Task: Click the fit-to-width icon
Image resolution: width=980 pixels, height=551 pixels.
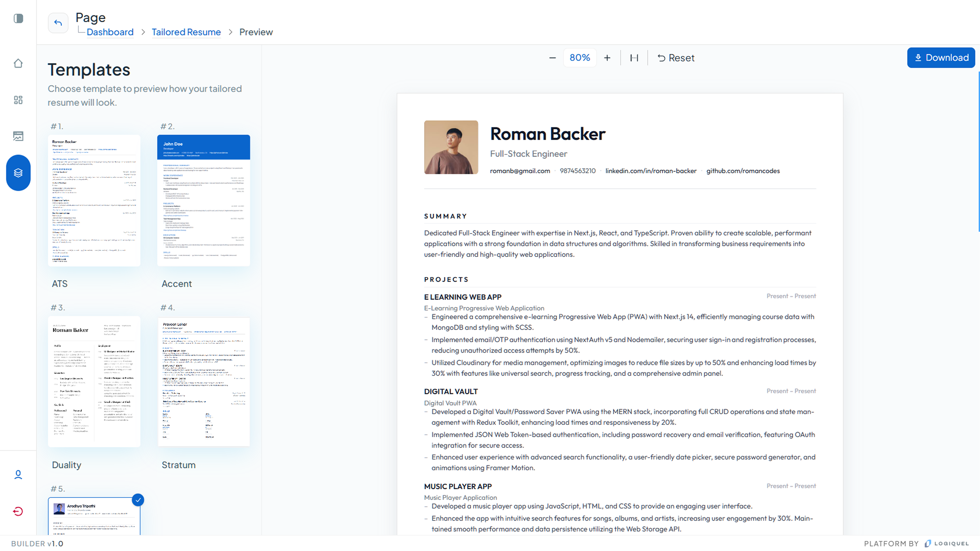Action: (634, 58)
